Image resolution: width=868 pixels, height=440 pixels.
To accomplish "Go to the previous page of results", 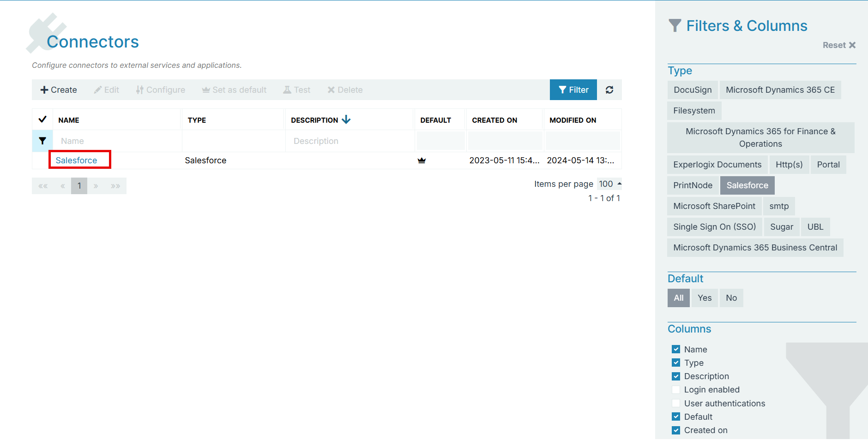I will tap(62, 186).
